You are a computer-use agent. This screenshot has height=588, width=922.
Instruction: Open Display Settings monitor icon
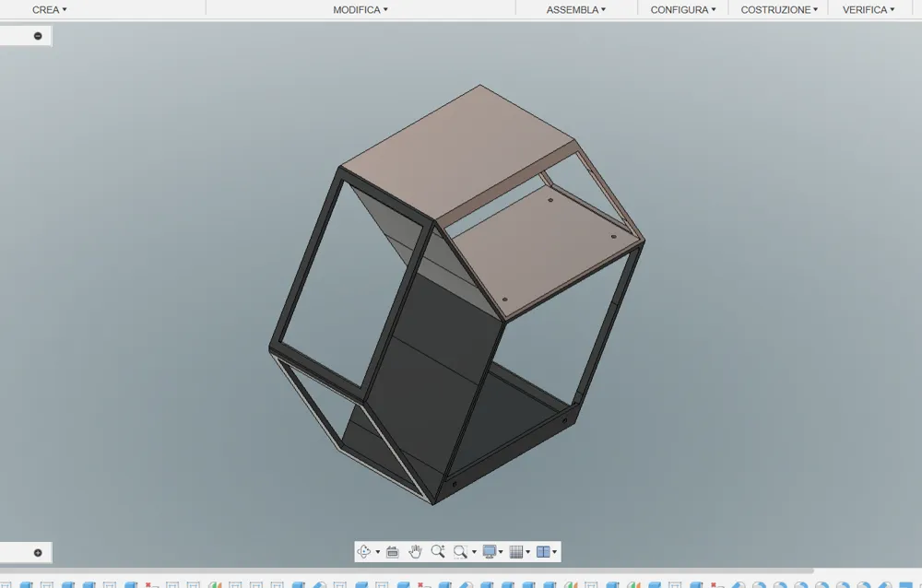[x=490, y=551]
